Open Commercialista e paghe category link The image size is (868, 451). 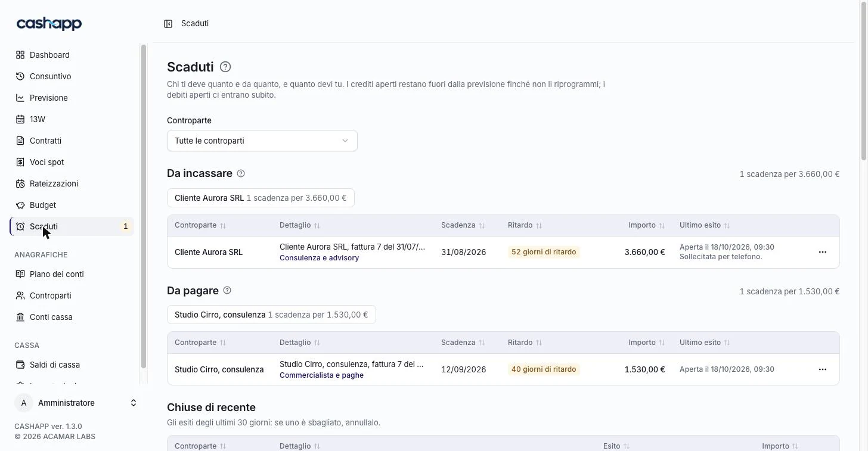point(321,375)
